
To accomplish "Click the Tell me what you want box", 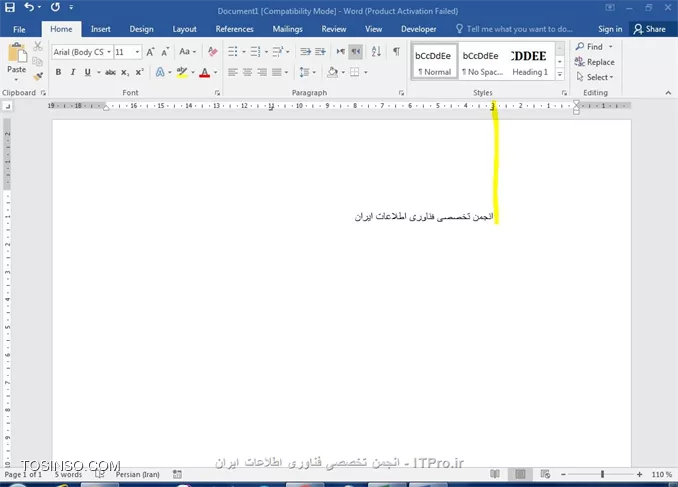I will (515, 29).
